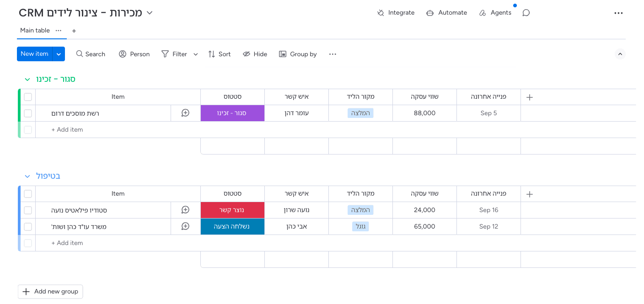
Task: Check the רשת מוסכים דרום row
Action: (28, 113)
